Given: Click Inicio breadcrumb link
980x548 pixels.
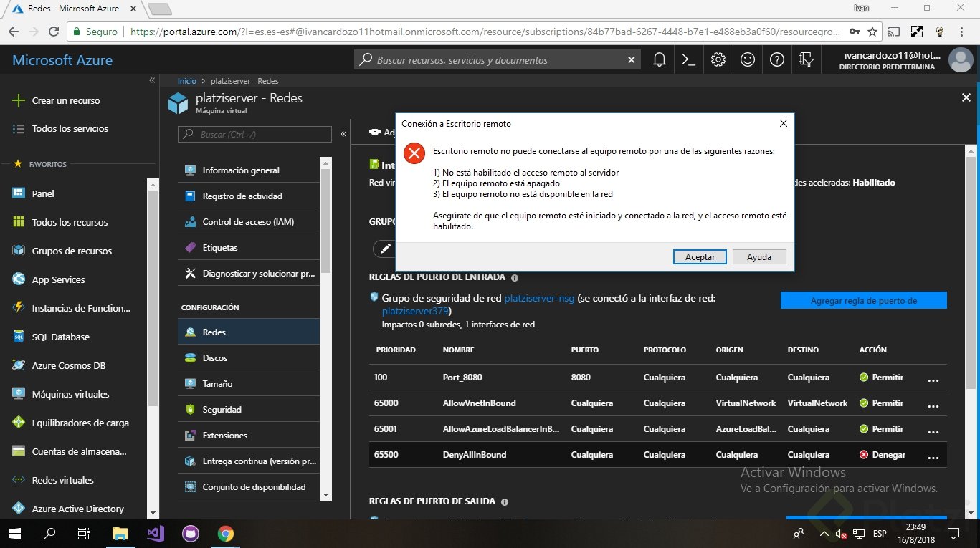Looking at the screenshot, I should (187, 82).
